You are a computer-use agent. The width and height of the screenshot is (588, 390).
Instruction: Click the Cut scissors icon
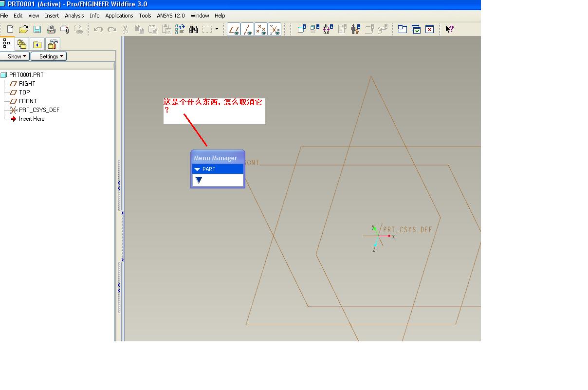point(125,29)
